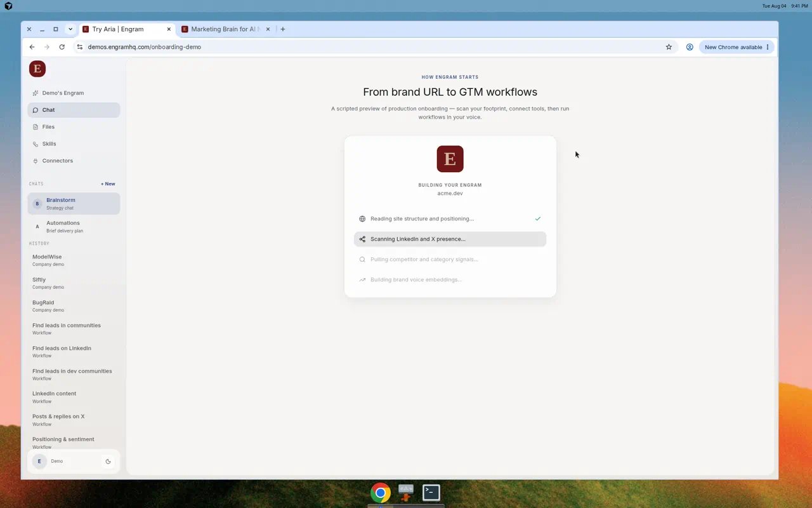Go back to the previous page
Image resolution: width=812 pixels, height=508 pixels.
tap(32, 47)
